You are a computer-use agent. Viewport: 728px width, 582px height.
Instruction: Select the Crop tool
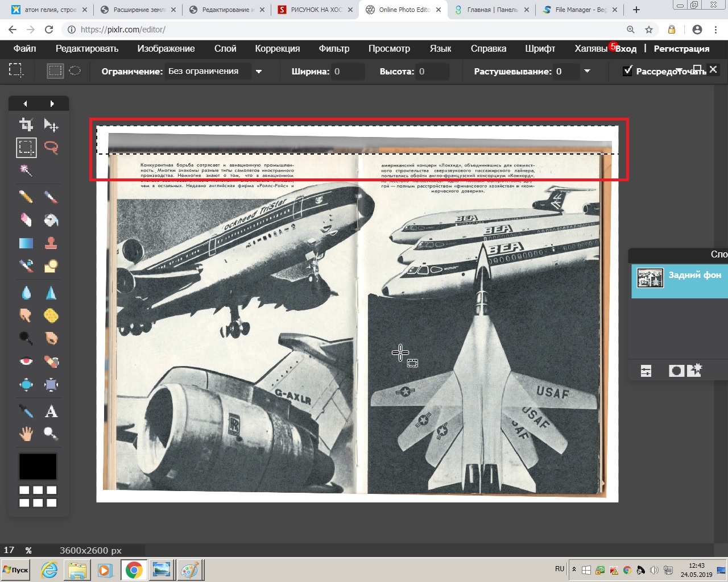click(x=26, y=124)
